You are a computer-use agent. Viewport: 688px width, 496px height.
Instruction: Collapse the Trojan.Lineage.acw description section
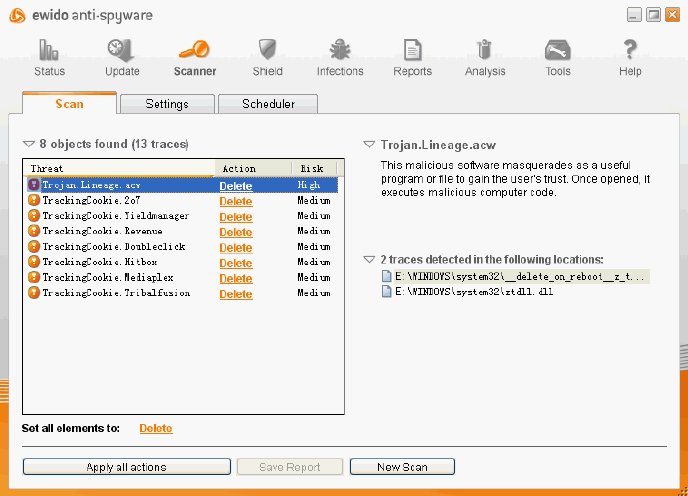[369, 145]
